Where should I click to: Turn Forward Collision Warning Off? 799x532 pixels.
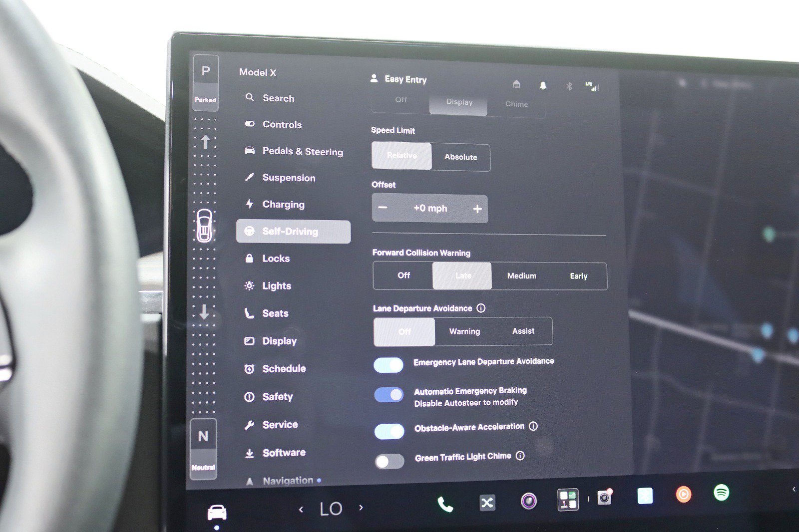[403, 275]
